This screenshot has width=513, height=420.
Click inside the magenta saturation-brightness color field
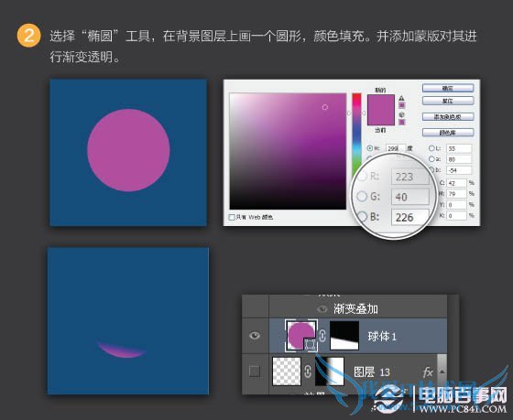(x=288, y=151)
